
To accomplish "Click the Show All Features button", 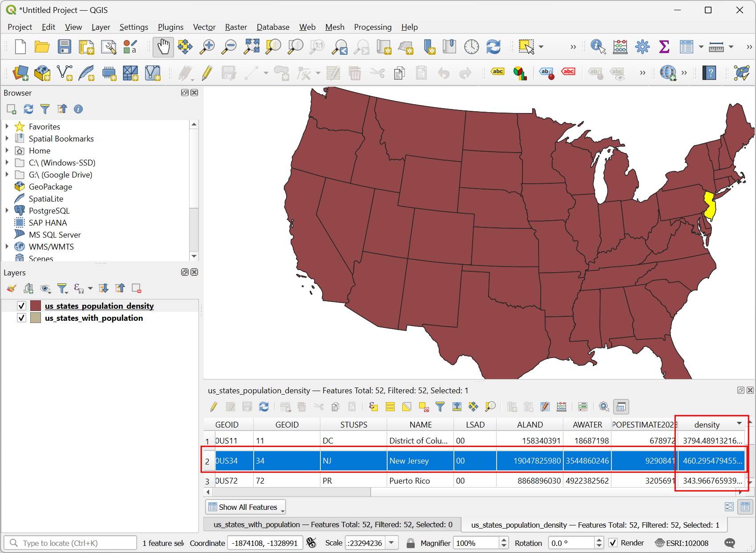I will [245, 507].
